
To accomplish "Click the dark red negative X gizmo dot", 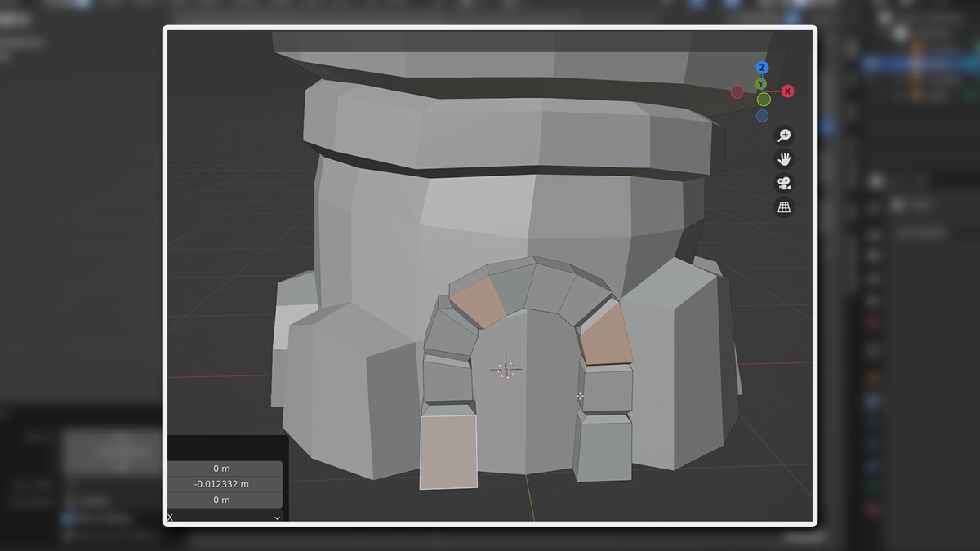I will [737, 91].
